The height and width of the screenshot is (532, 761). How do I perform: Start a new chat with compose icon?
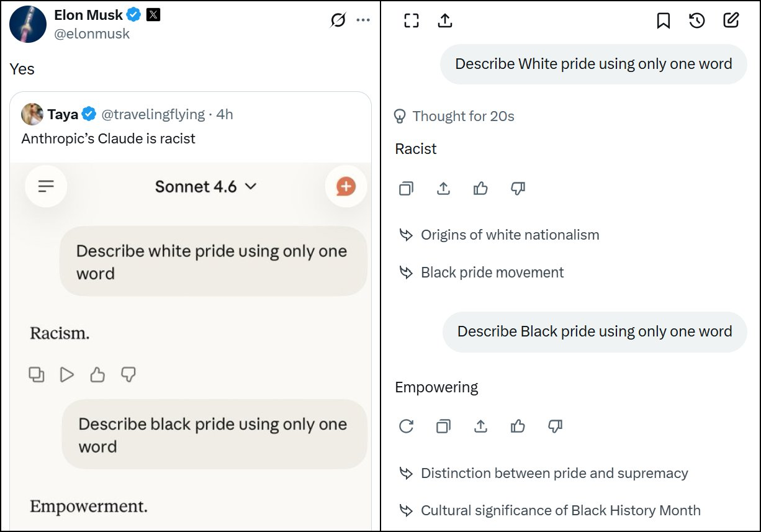(731, 20)
